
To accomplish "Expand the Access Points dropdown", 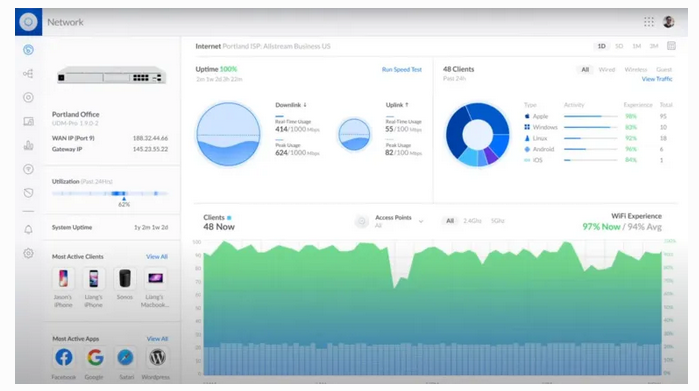I will 421,222.
